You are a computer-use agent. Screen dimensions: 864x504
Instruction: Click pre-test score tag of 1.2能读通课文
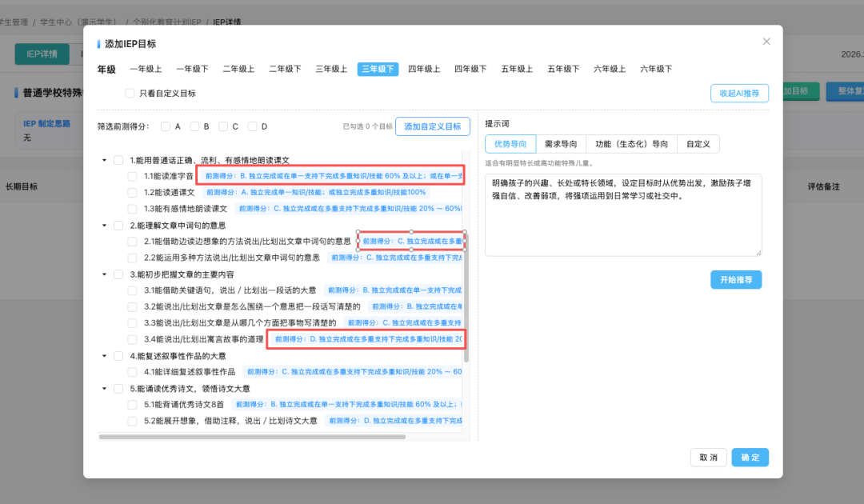[316, 192]
